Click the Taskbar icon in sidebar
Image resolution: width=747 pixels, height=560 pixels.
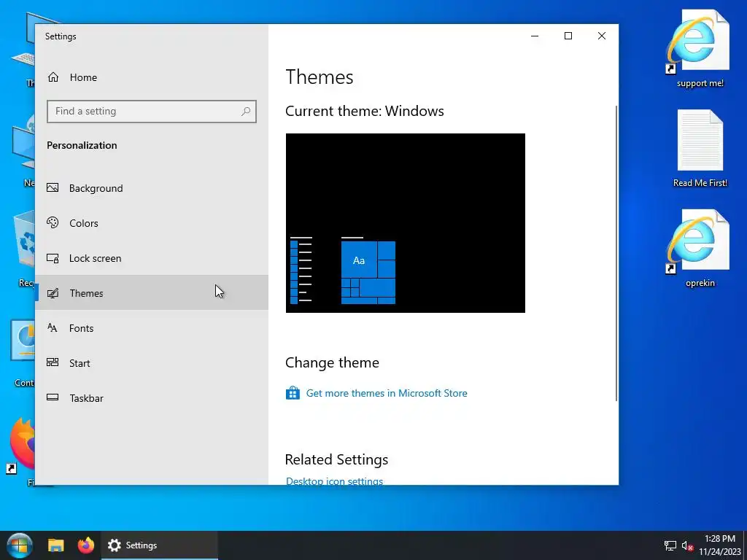pos(53,397)
